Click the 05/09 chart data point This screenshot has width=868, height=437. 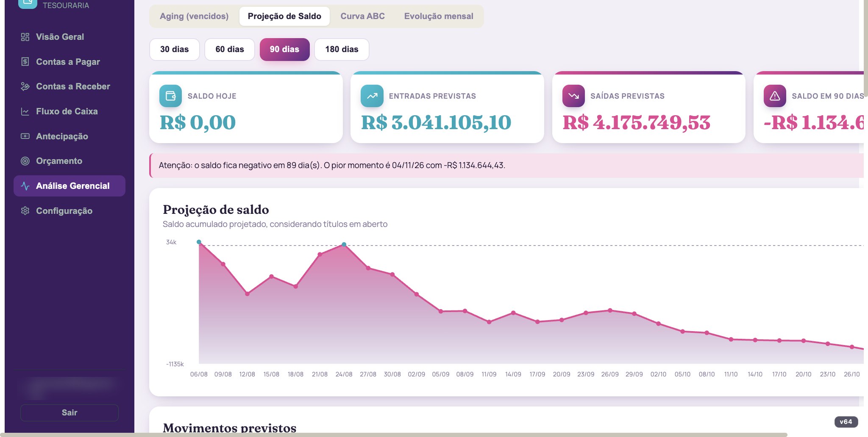pyautogui.click(x=441, y=311)
